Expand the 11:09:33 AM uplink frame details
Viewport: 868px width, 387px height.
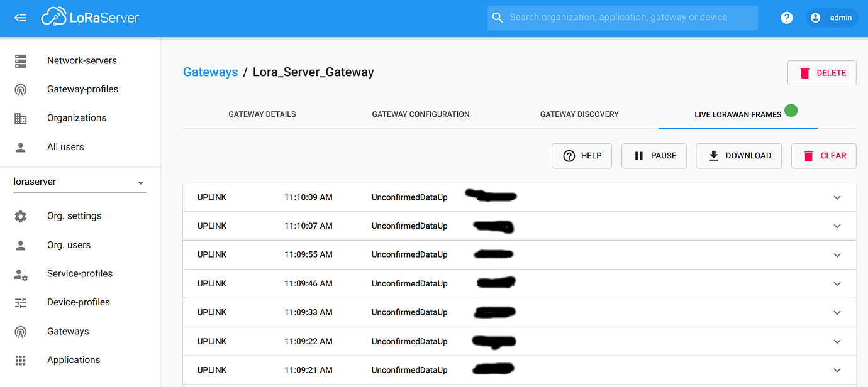tap(837, 312)
